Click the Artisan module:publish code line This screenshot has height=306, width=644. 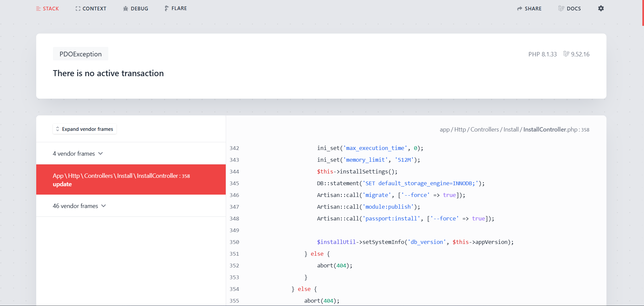[x=369, y=207]
